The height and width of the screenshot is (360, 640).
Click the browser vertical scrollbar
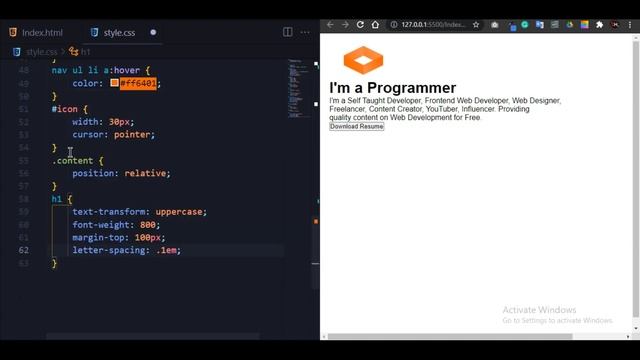coord(636,180)
